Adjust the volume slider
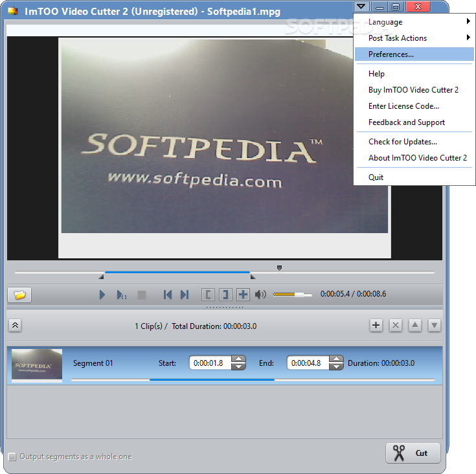476x474 pixels. tap(292, 295)
